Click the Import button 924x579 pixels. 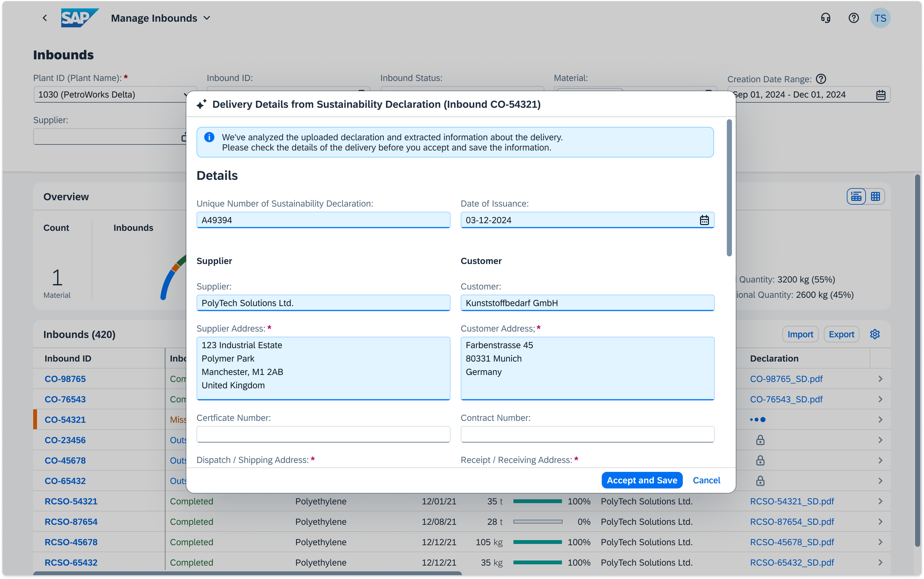click(800, 334)
